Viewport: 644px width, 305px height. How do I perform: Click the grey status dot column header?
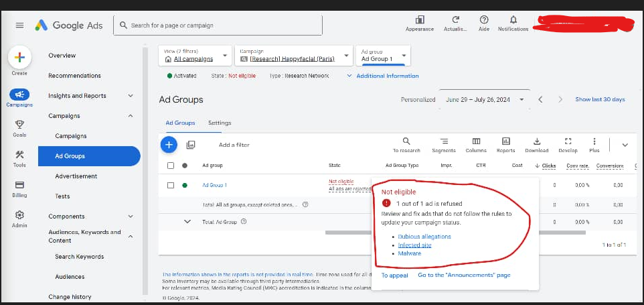pyautogui.click(x=185, y=166)
